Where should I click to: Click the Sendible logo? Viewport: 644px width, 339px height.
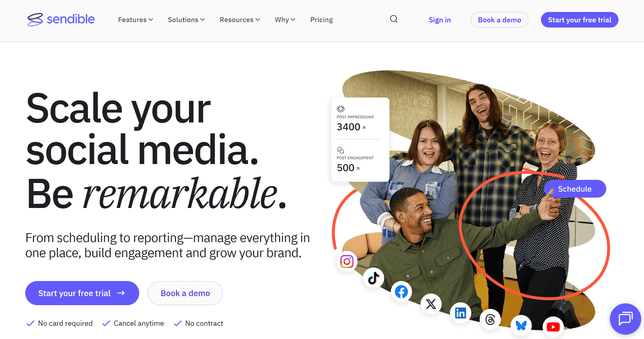tap(61, 19)
